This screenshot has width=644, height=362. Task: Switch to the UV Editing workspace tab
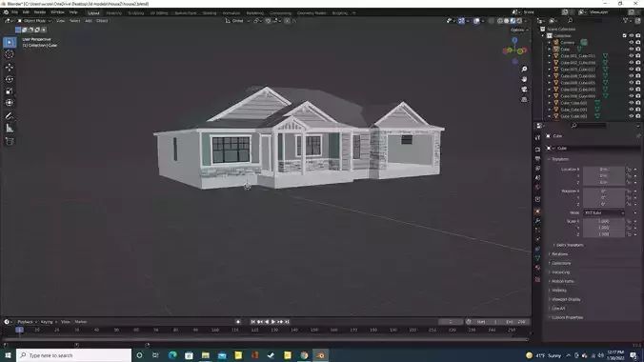point(159,13)
